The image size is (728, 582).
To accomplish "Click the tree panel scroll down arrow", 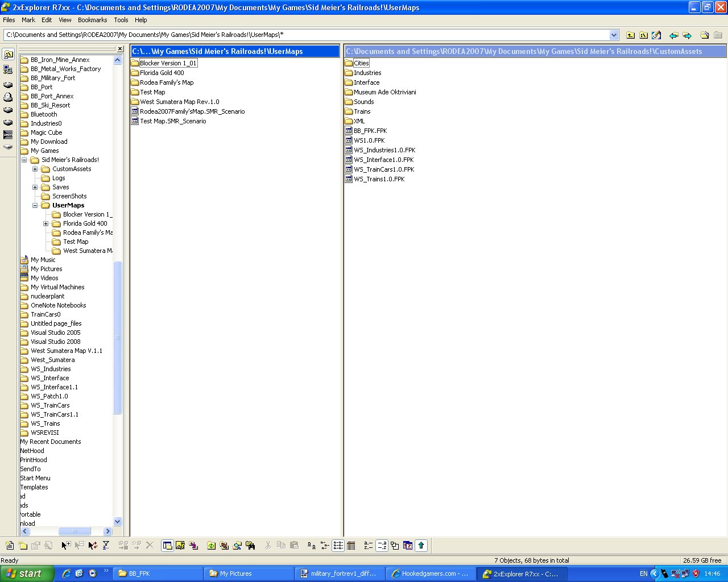I will (x=118, y=522).
